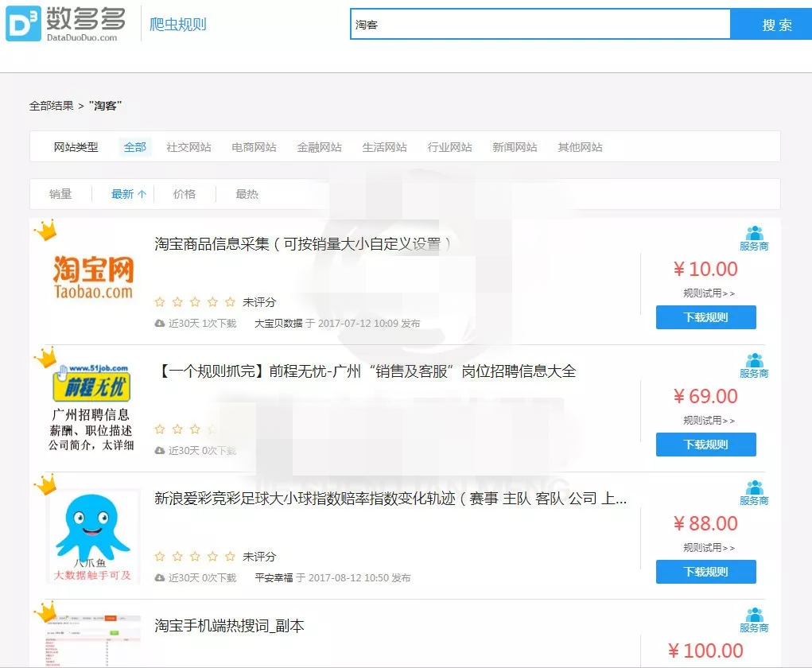Screen dimensions: 812x668
Task: Click 下载规则 for the ¥88.00 rule
Action: pos(706,573)
